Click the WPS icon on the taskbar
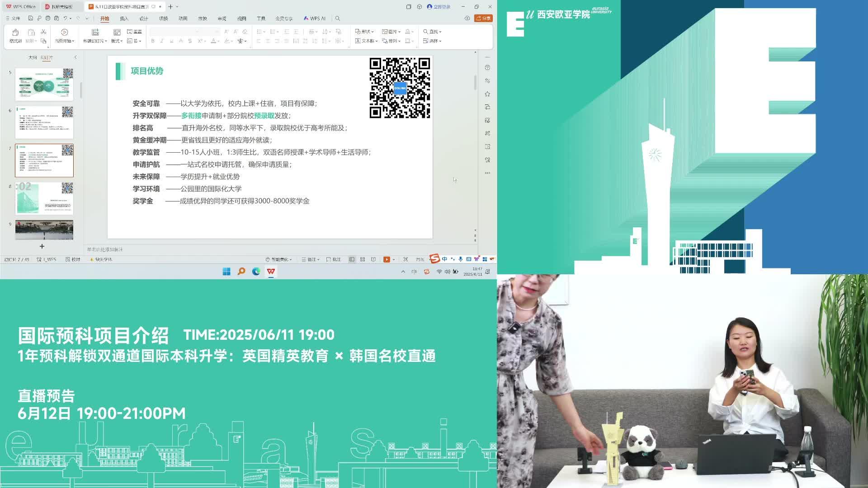 pos(271,272)
